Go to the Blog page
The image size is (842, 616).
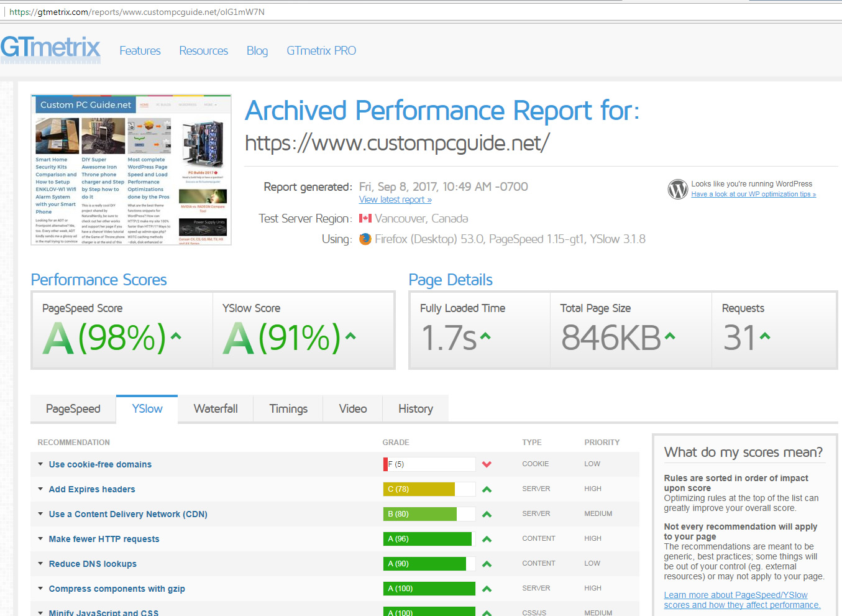coord(257,51)
